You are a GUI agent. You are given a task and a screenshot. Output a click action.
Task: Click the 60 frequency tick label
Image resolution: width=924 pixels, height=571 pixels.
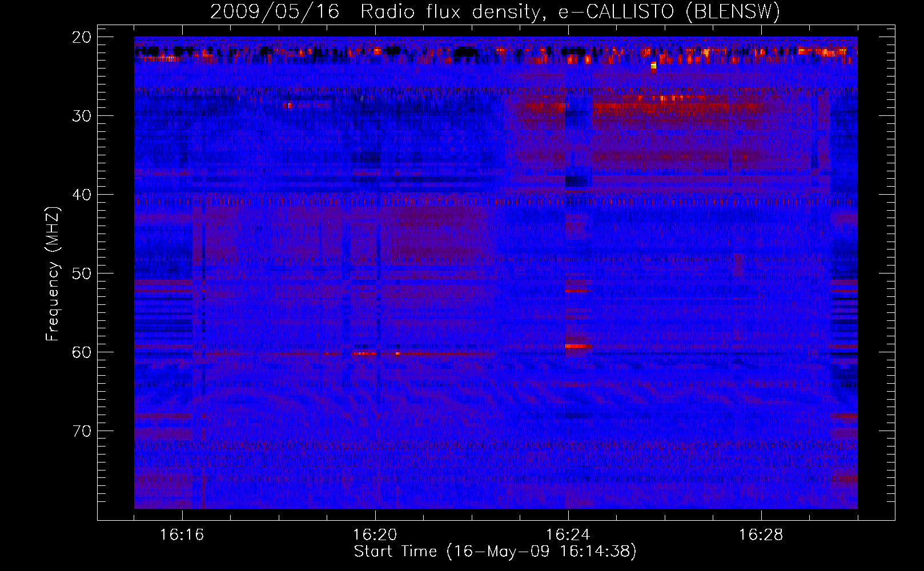pos(82,352)
